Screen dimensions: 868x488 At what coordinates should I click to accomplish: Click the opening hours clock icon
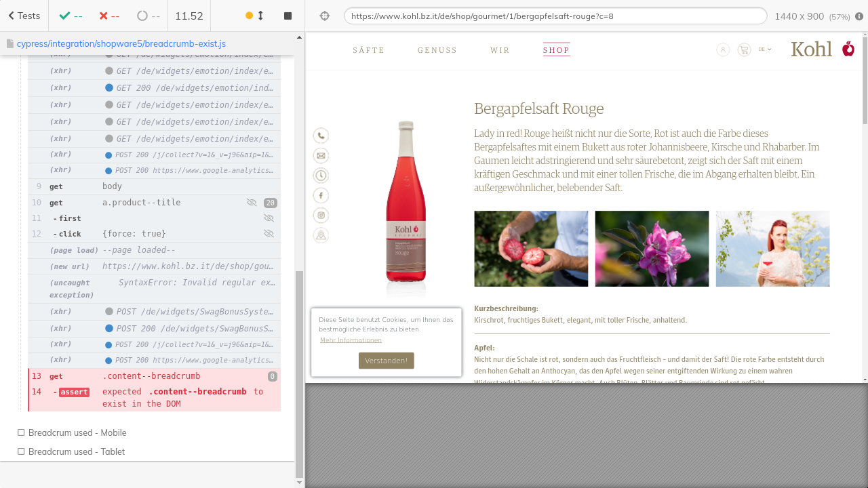pos(321,176)
